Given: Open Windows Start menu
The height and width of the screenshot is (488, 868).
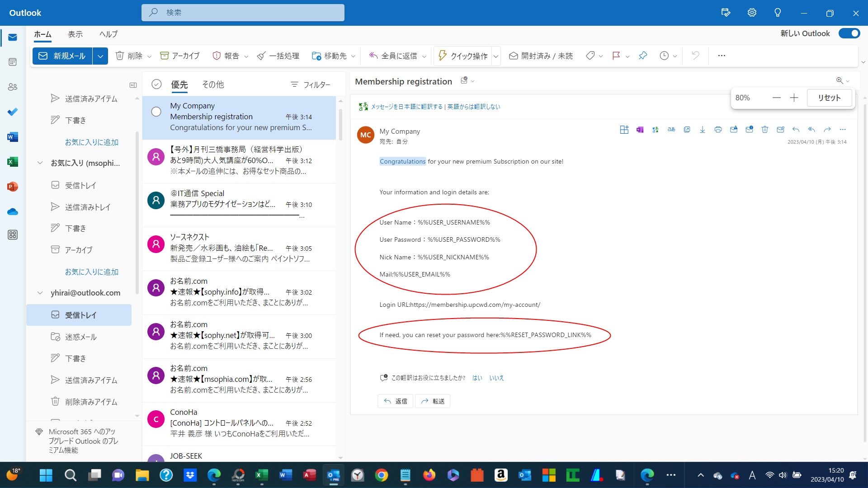Looking at the screenshot, I should pos(46,475).
